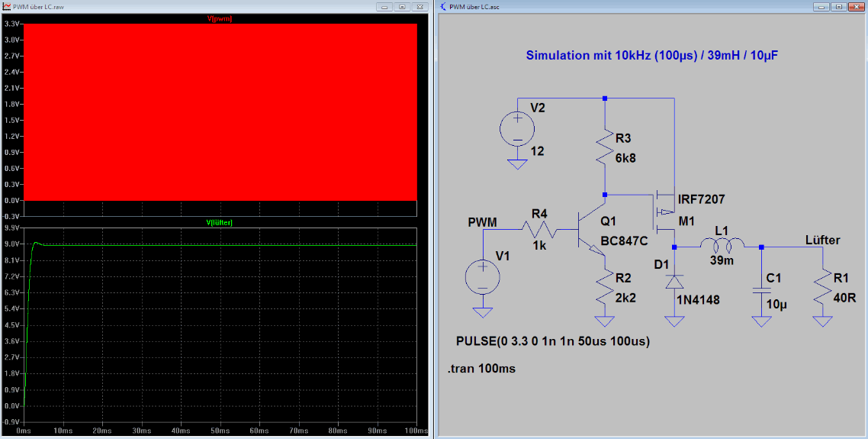Select the V1 pulse source symbol

483,276
